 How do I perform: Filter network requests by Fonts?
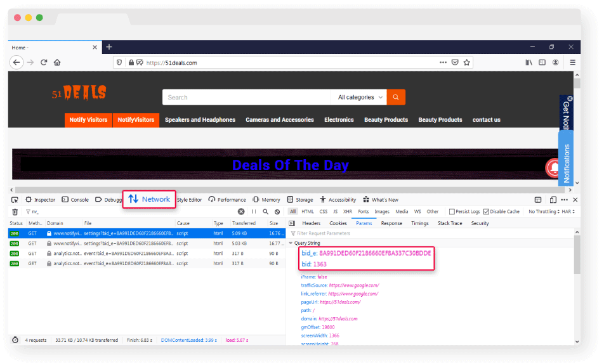(364, 211)
